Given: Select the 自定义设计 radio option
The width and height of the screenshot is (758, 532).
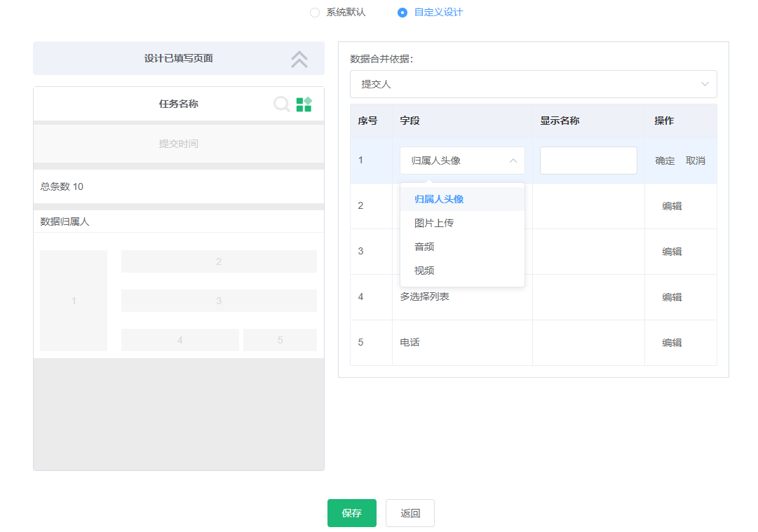Looking at the screenshot, I should [x=431, y=13].
